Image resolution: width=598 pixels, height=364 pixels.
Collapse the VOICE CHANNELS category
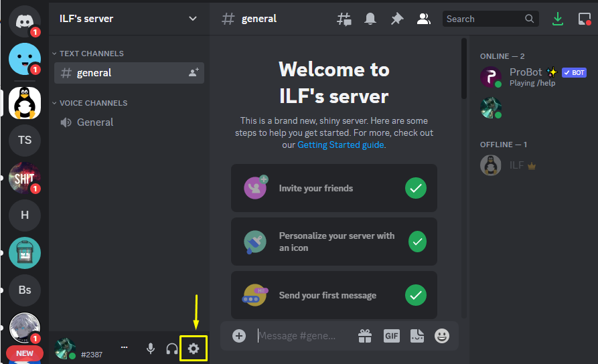point(90,103)
